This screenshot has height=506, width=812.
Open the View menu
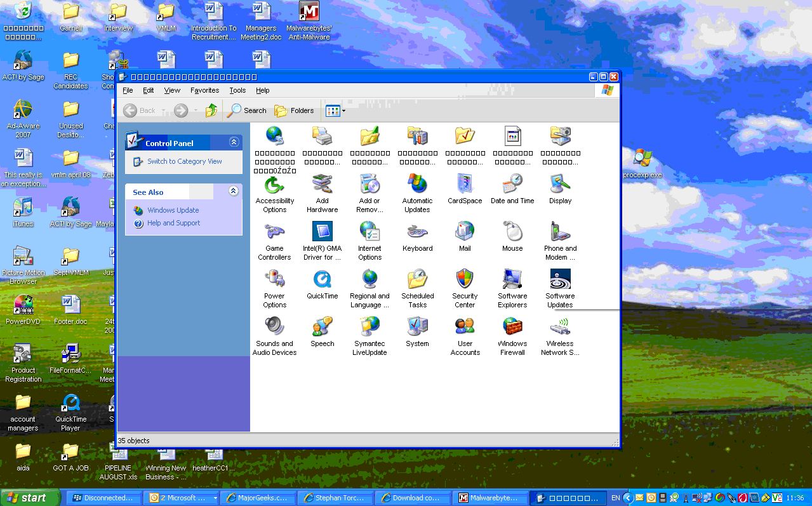pyautogui.click(x=172, y=90)
